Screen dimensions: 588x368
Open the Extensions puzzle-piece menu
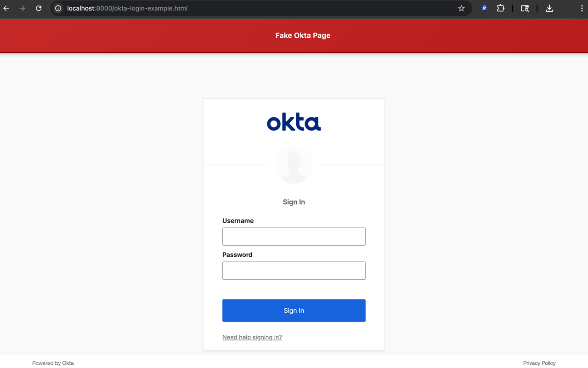(501, 8)
